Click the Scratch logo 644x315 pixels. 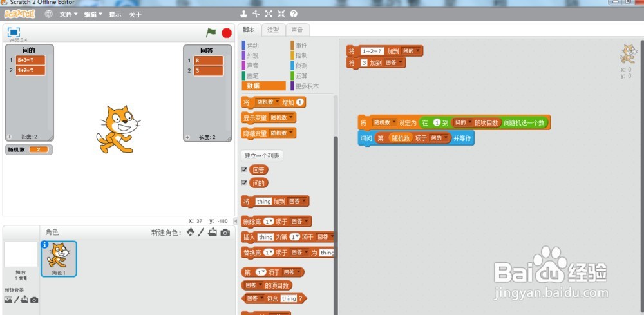click(20, 14)
